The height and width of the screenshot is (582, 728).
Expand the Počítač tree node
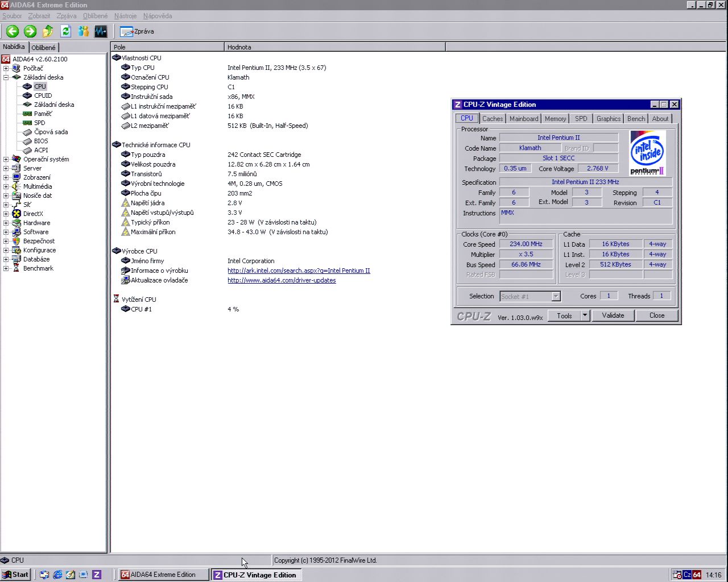6,68
